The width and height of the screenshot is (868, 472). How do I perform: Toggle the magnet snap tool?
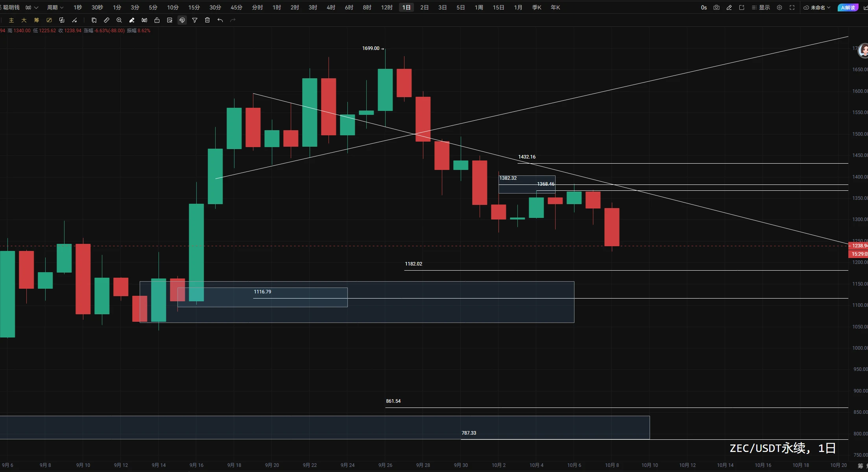click(x=182, y=20)
